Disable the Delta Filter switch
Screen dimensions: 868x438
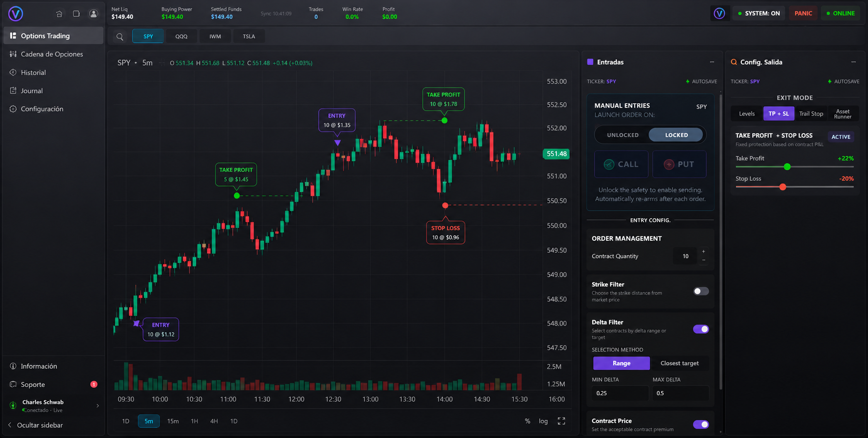coord(701,329)
